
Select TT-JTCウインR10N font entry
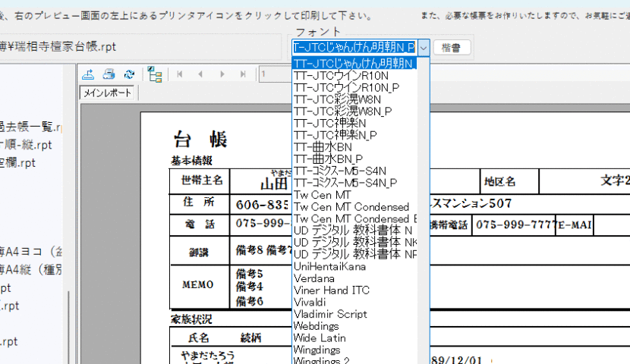pos(341,76)
